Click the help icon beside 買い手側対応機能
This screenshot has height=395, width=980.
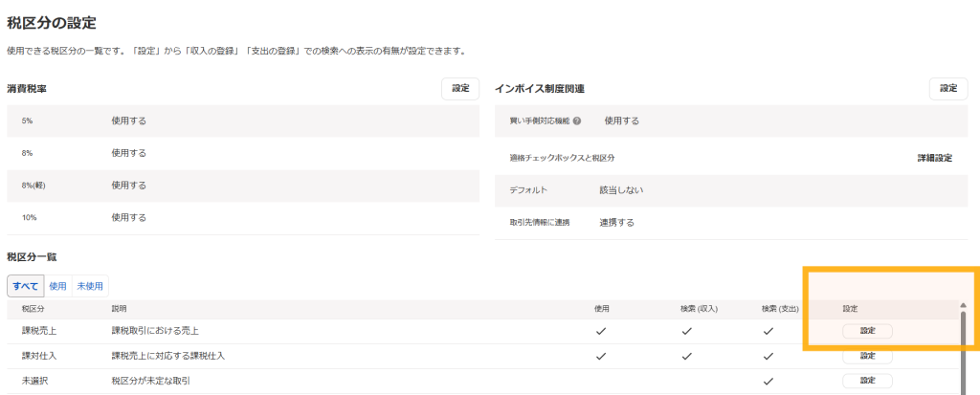pos(577,121)
